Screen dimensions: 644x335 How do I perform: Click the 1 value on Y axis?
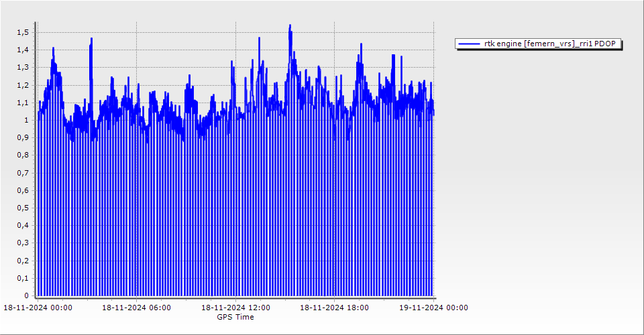click(x=26, y=120)
